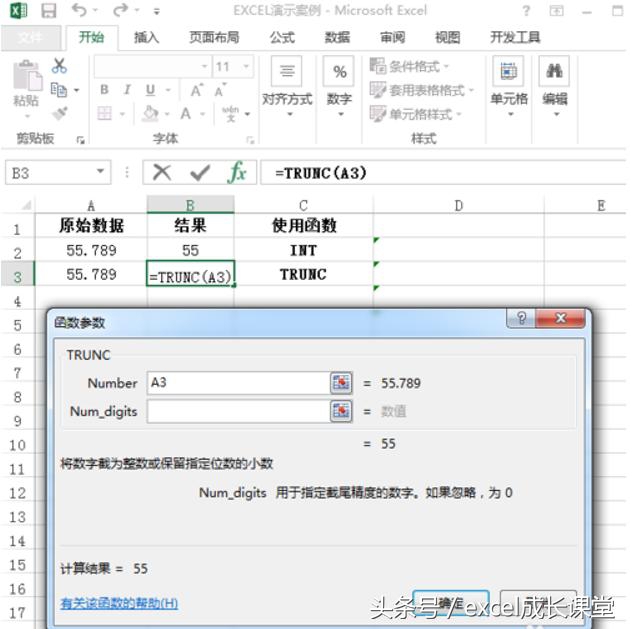Click the OK (确定) button in dialog
Image resolution: width=630 pixels, height=629 pixels.
(x=450, y=603)
